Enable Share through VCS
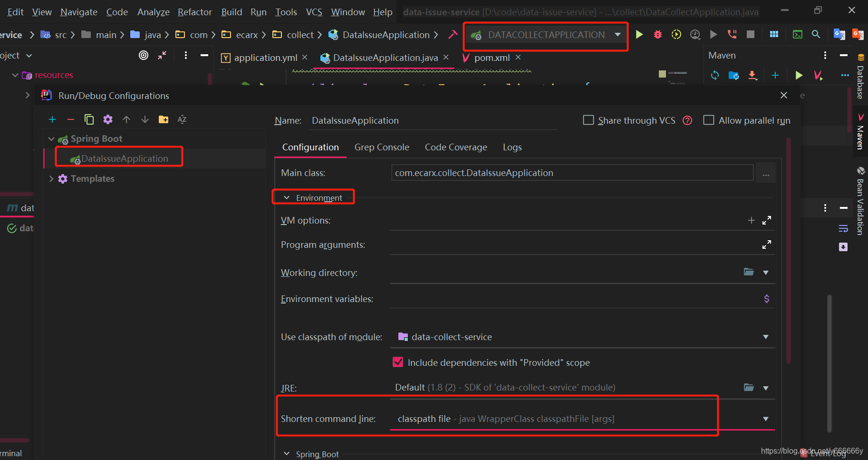This screenshot has width=868, height=460. pos(588,120)
